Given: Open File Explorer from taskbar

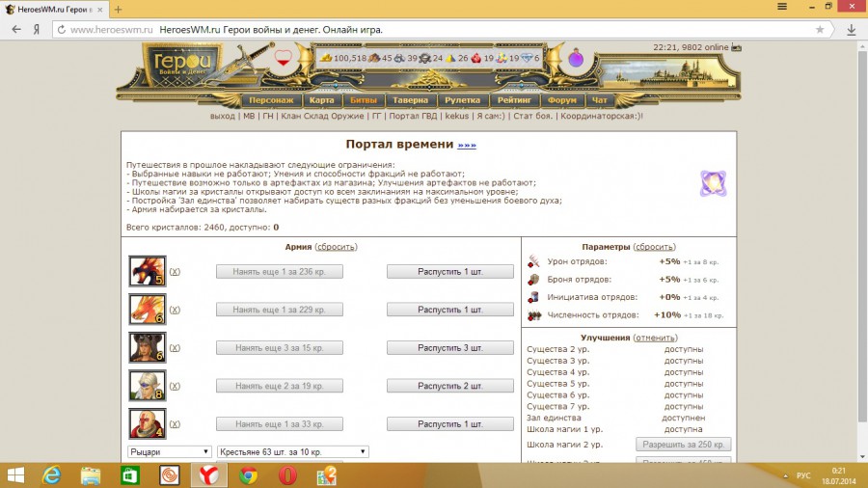Looking at the screenshot, I should coord(91,475).
